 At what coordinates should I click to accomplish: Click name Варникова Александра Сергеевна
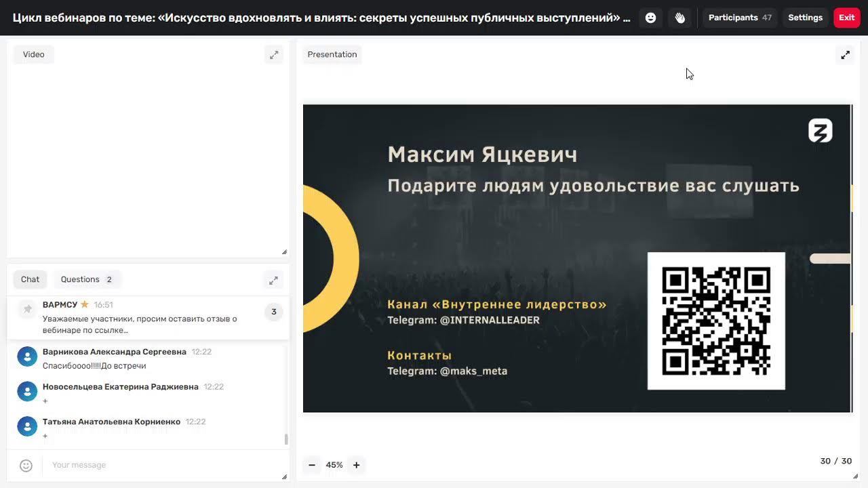point(115,352)
